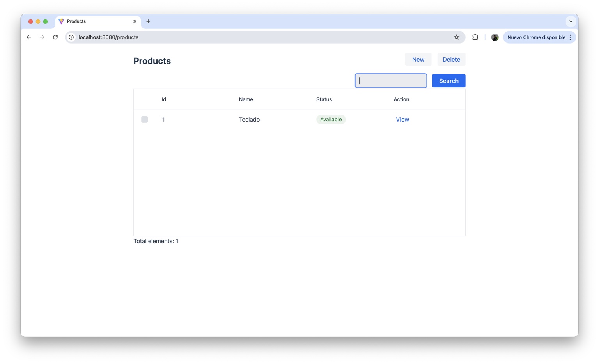Reload the page with the refresh icon
The width and height of the screenshot is (599, 364).
(55, 37)
